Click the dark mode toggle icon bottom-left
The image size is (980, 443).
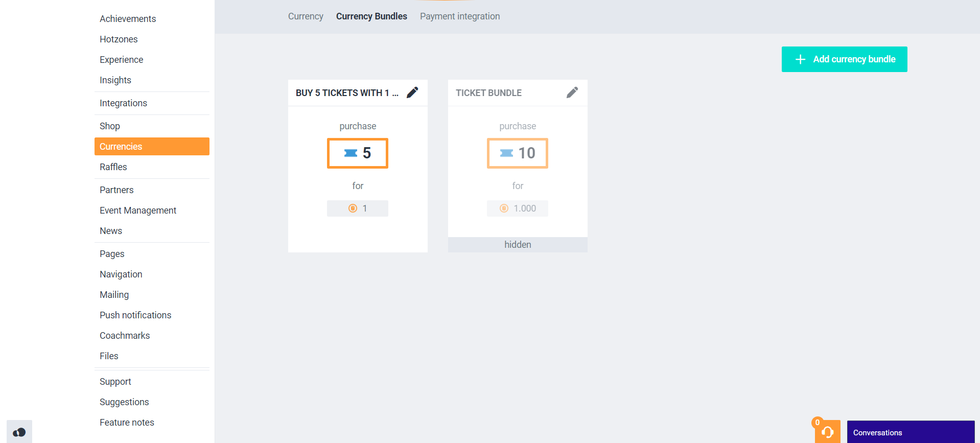pyautogui.click(x=19, y=432)
